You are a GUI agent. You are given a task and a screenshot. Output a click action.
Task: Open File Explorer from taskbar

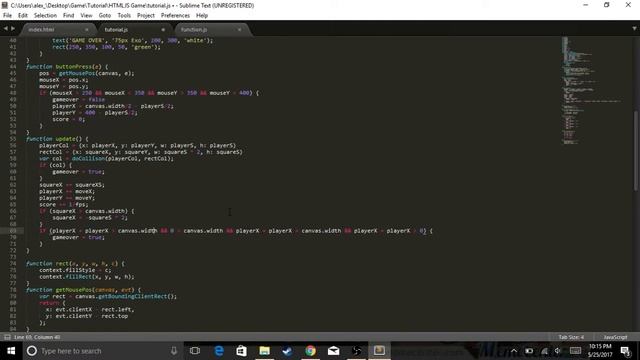[x=264, y=351]
